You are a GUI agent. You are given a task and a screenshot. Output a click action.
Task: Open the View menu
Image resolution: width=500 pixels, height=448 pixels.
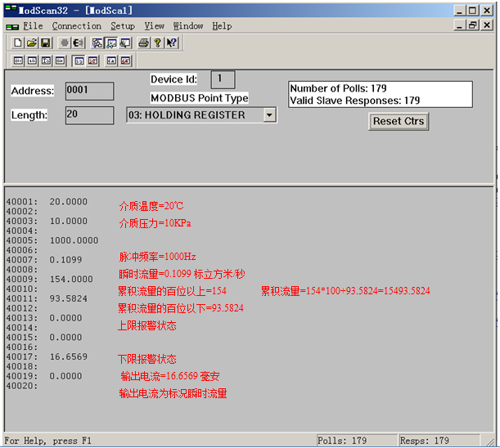(154, 26)
